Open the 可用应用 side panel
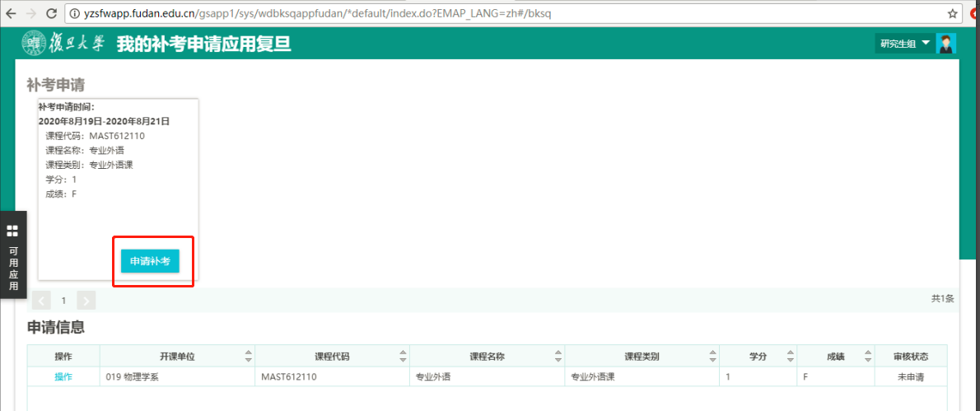980x411 pixels. 12,255
